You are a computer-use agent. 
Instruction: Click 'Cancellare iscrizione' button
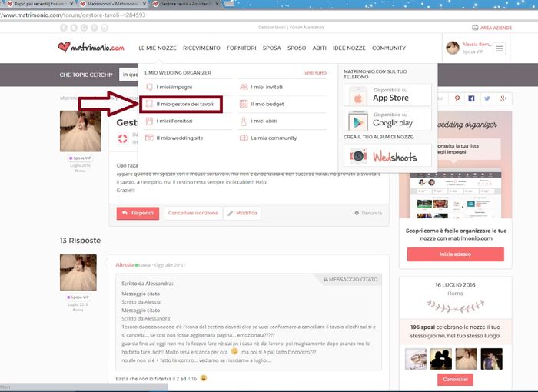pyautogui.click(x=193, y=213)
